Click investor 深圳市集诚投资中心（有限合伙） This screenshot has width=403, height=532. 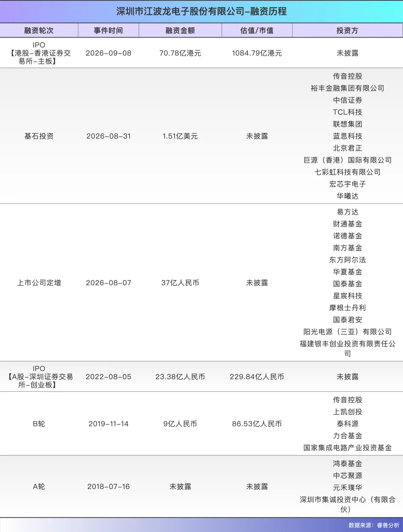click(347, 504)
